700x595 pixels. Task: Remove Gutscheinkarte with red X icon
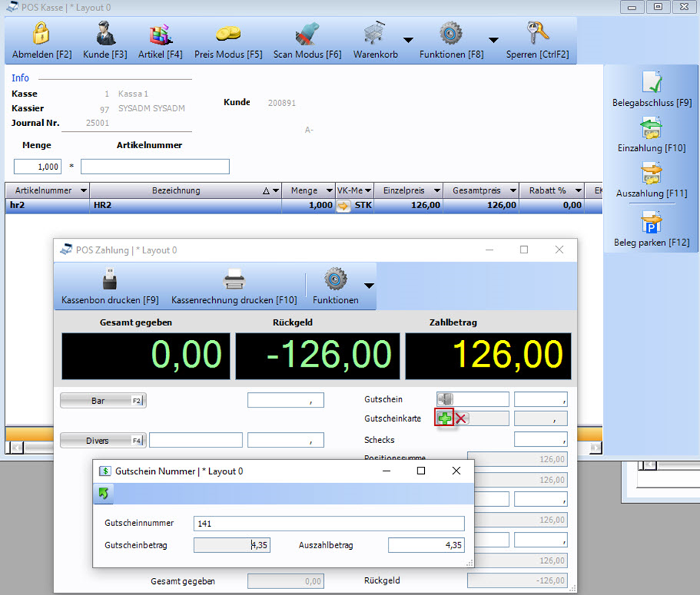coord(461,419)
